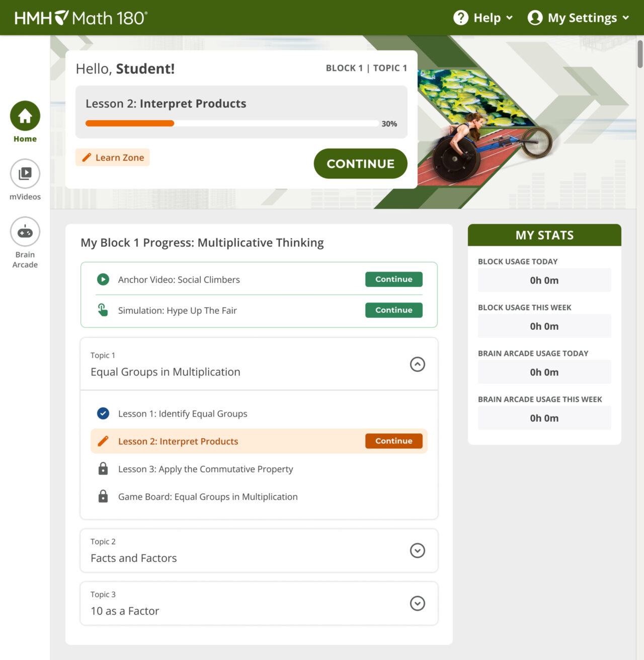Expand Topic 2 Facts and Factors
The width and height of the screenshot is (644, 660).
coord(417,550)
